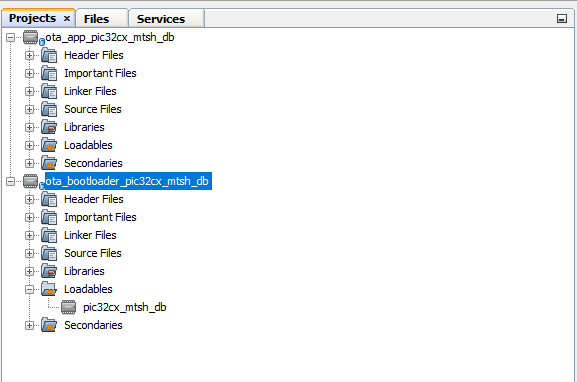Click the ota_bootloader_pic32cx_mtsh_db project chip icon
Screen dimensions: 577x382
[31, 181]
